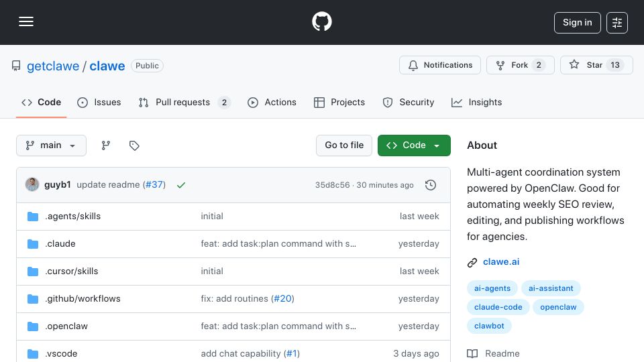The image size is (644, 362).
Task: Open 'add chat capability' commit message
Action: pos(241,354)
